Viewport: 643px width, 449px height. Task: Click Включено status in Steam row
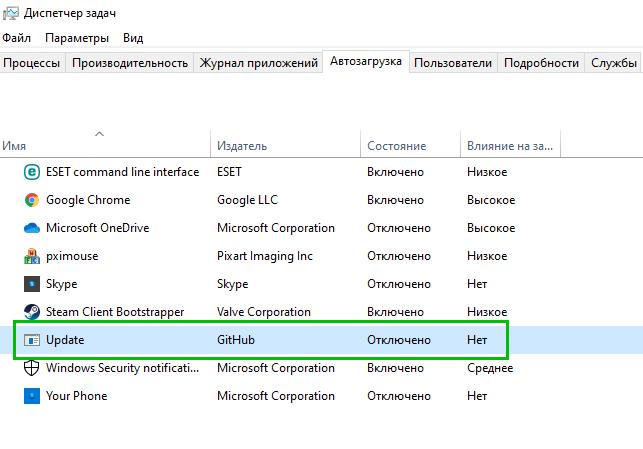click(x=395, y=312)
